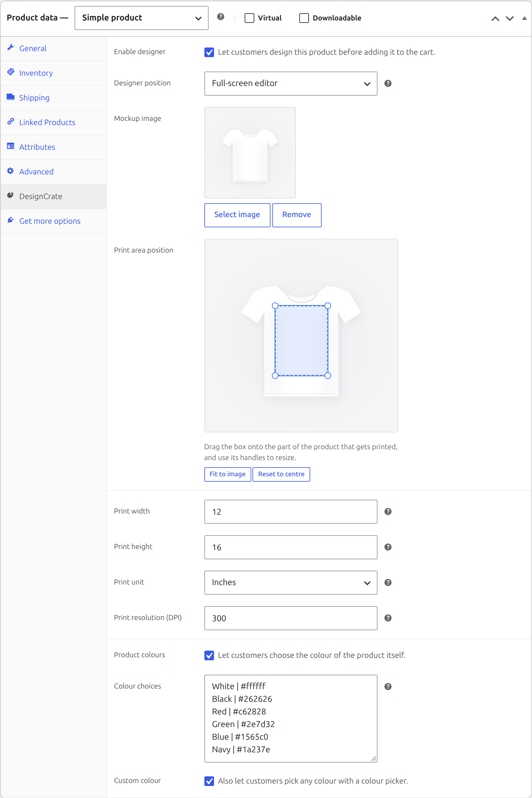Toggle the Virtual checkbox
This screenshot has height=798, width=532.
(249, 18)
